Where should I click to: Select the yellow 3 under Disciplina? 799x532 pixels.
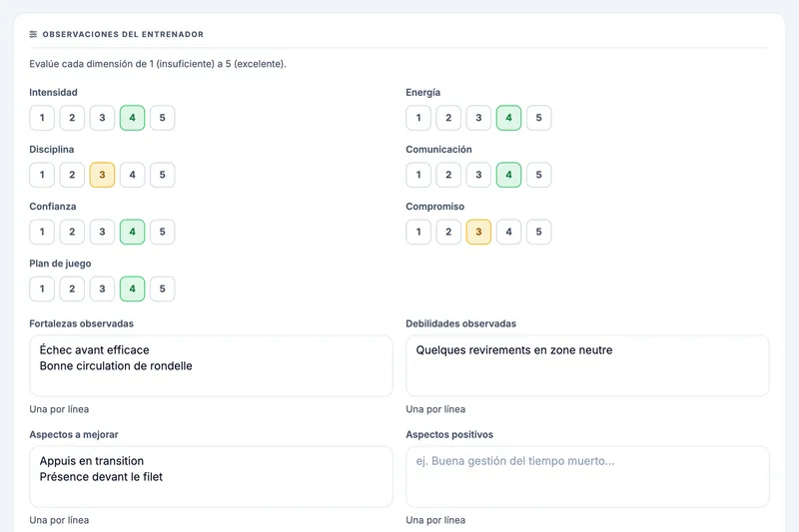102,175
